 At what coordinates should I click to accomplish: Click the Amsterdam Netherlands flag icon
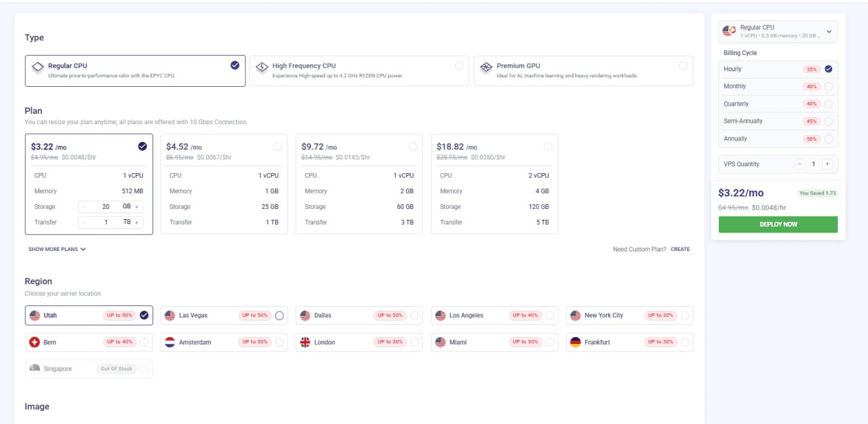pos(170,342)
